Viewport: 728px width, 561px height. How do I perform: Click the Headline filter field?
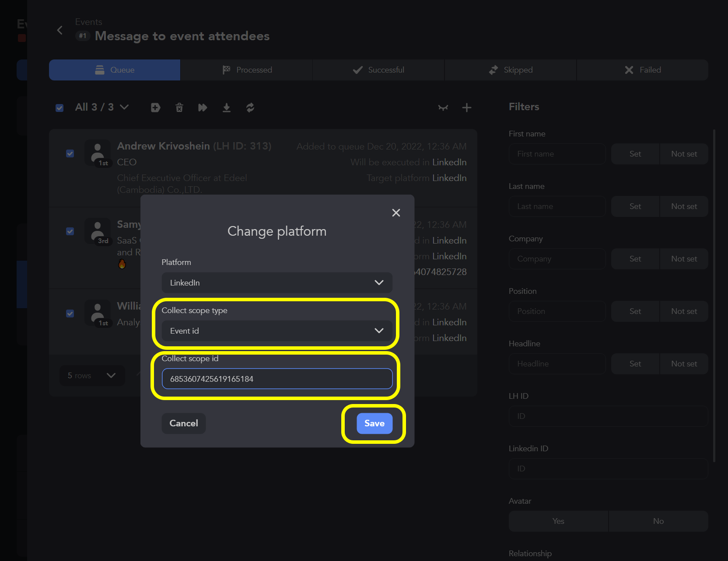[557, 364]
